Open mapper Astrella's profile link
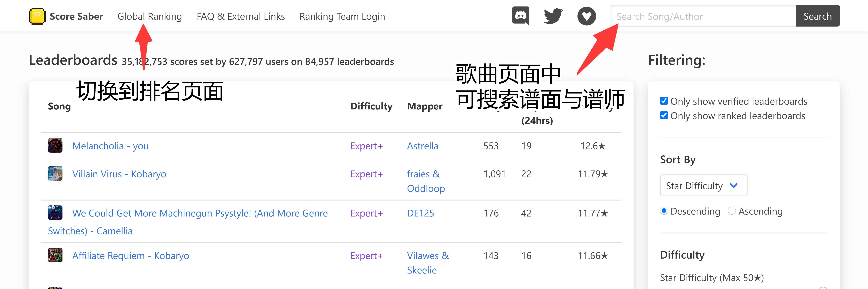This screenshot has height=289, width=868. (423, 146)
